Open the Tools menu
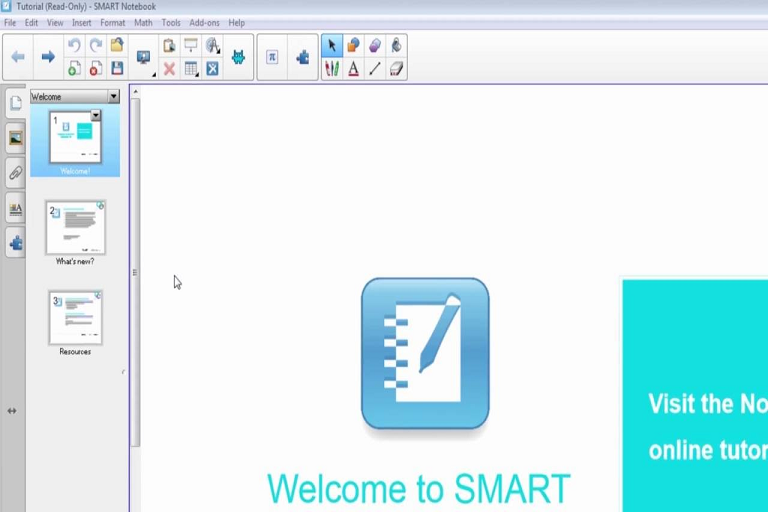 [x=171, y=23]
